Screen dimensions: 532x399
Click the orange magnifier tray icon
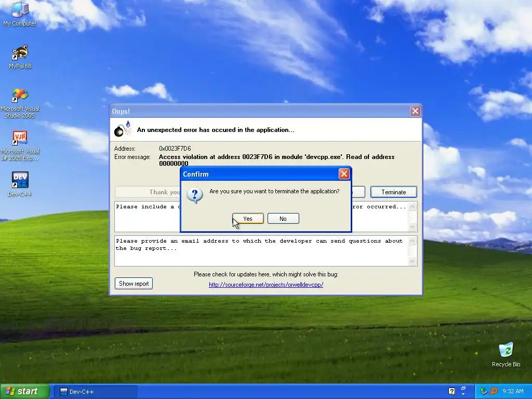[x=494, y=391]
